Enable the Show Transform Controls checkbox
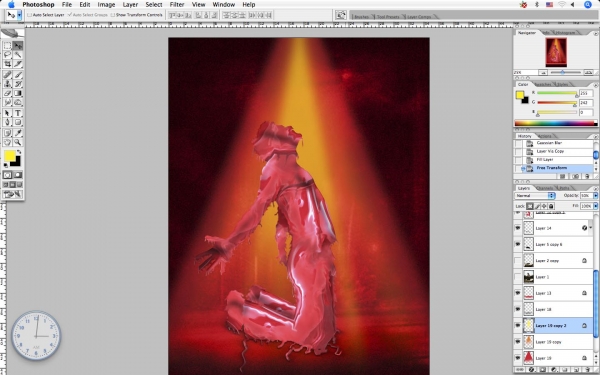 pyautogui.click(x=112, y=15)
